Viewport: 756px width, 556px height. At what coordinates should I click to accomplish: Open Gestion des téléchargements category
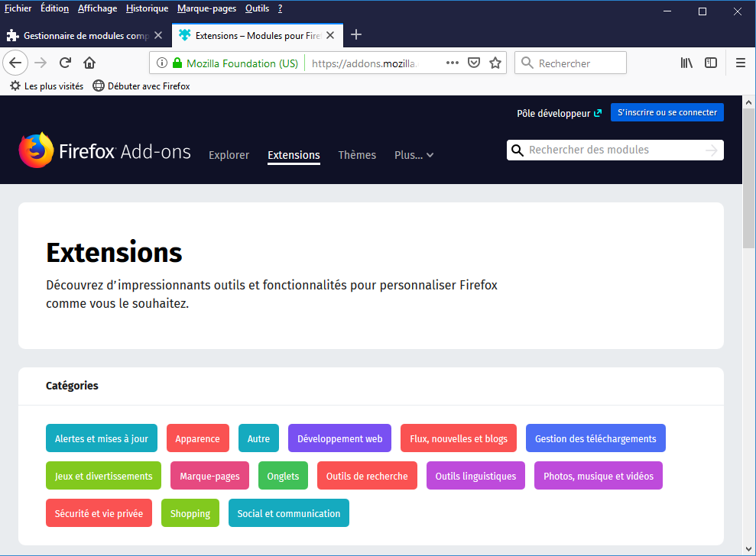(595, 438)
